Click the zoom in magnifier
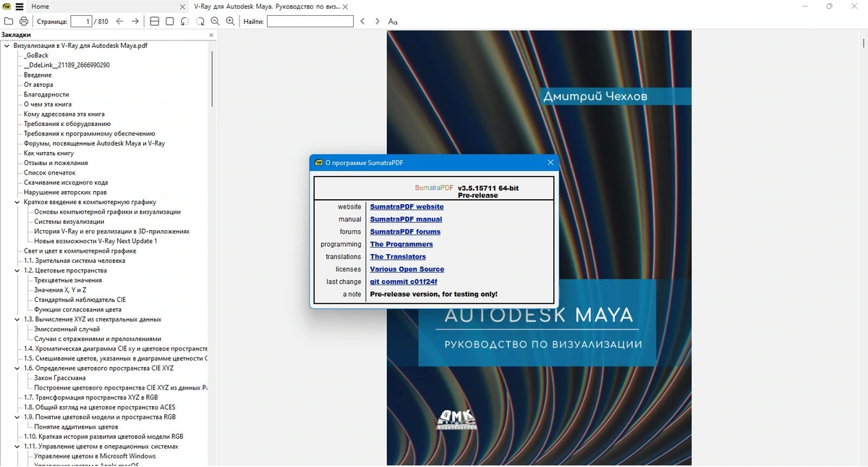This screenshot has height=467, width=868. [230, 21]
